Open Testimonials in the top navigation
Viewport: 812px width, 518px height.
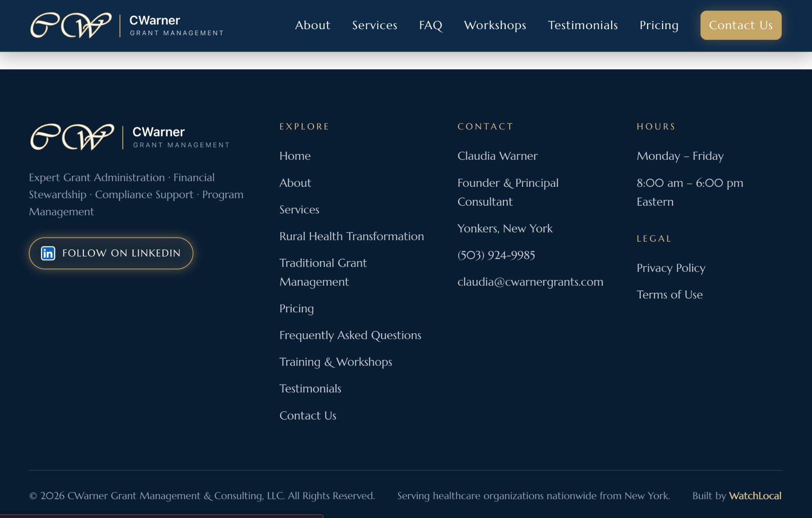(x=583, y=25)
